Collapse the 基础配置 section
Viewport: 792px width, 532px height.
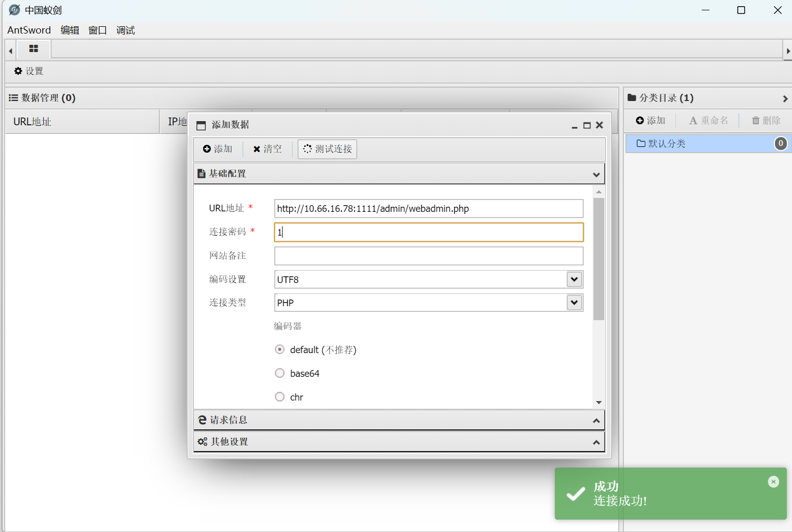pyautogui.click(x=596, y=174)
